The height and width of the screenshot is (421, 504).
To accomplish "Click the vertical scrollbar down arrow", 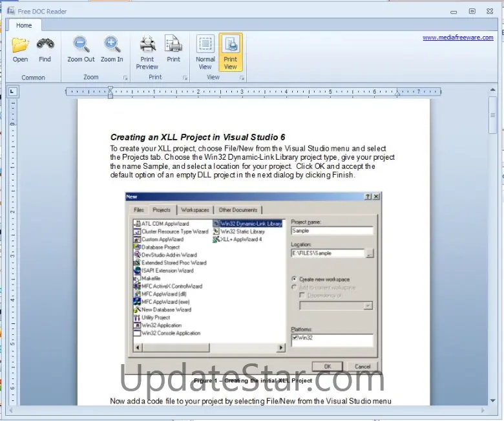I will (x=492, y=400).
